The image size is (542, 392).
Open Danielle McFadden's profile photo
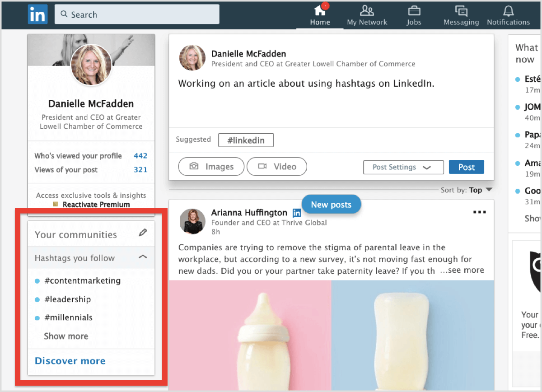[91, 66]
